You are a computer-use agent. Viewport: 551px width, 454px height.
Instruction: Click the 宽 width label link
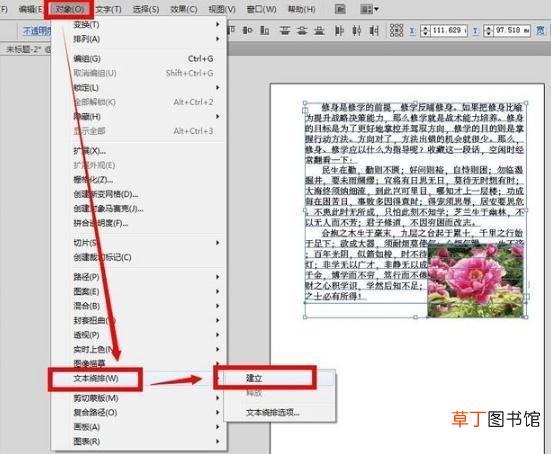[x=540, y=31]
